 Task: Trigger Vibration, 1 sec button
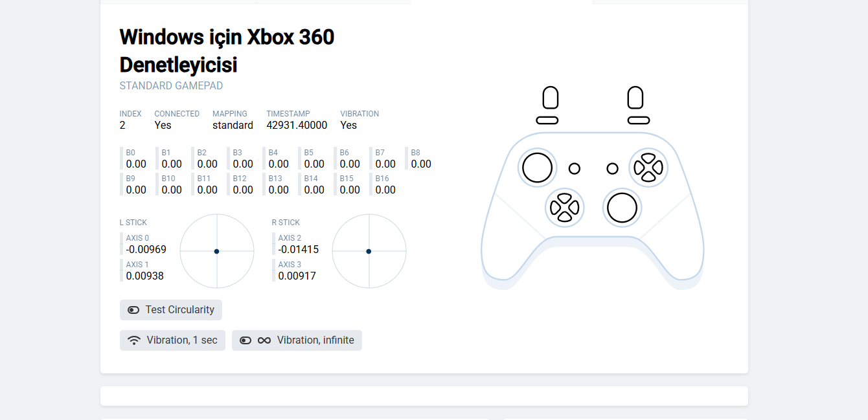172,340
